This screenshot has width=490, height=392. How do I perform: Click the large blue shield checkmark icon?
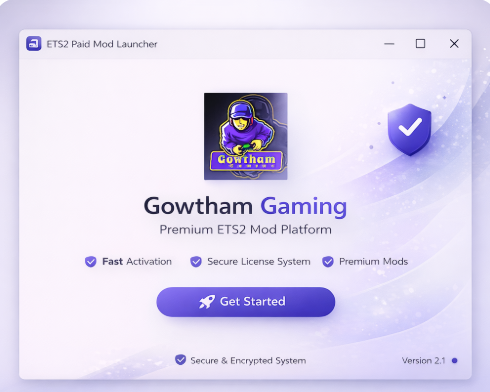point(410,129)
